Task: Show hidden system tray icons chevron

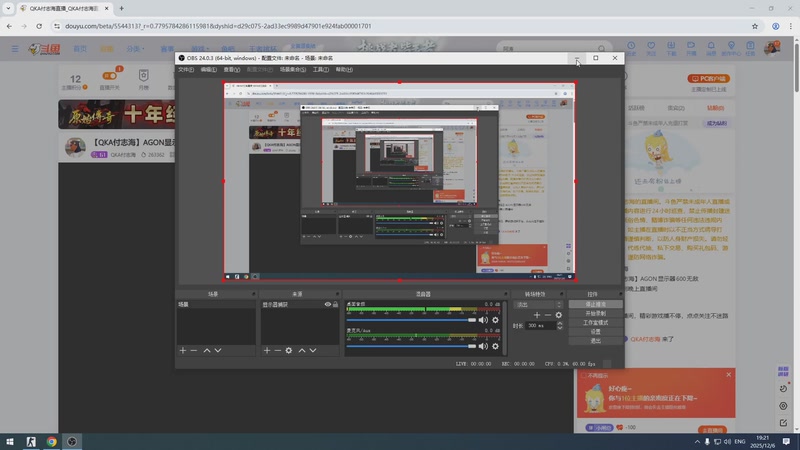Action: click(697, 441)
